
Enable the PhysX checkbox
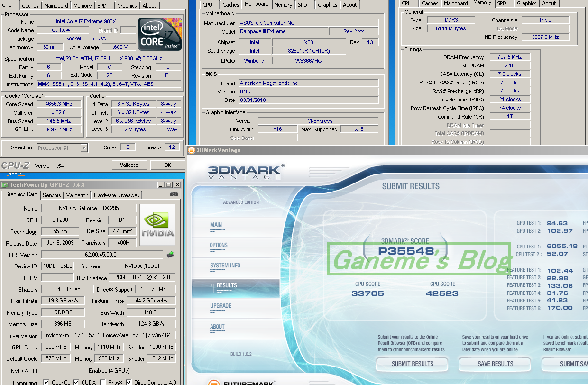point(103,382)
